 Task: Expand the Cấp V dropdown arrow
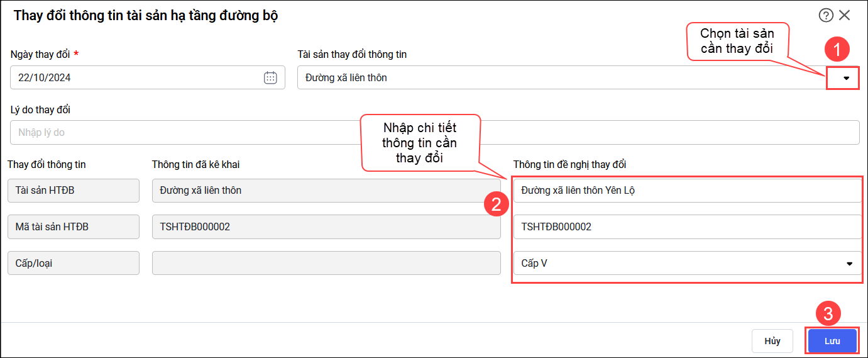[x=850, y=264]
